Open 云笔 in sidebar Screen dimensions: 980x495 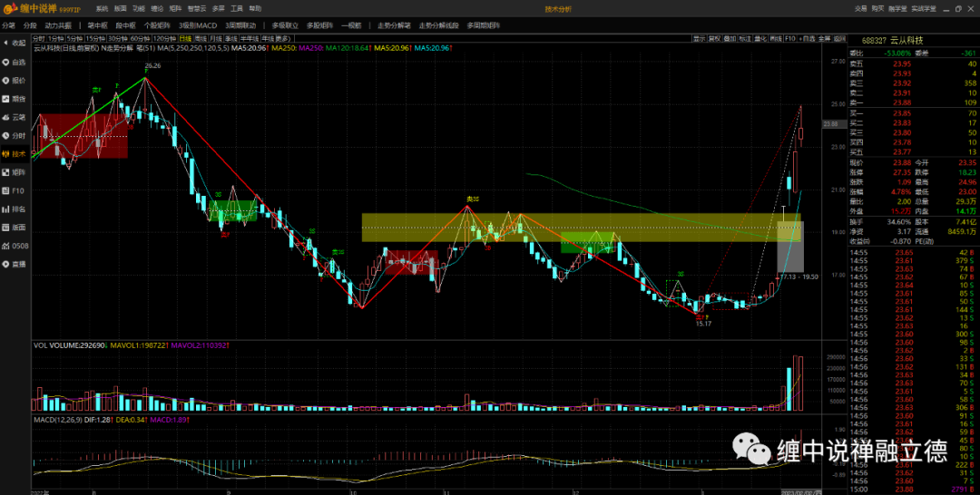click(x=15, y=117)
